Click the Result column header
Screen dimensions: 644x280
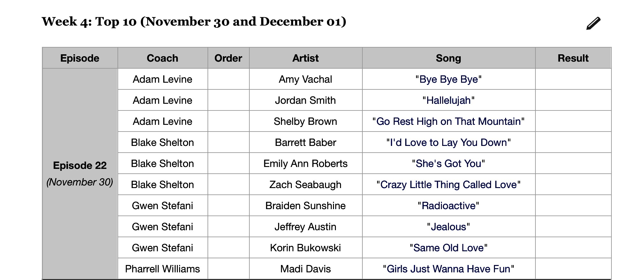(573, 58)
